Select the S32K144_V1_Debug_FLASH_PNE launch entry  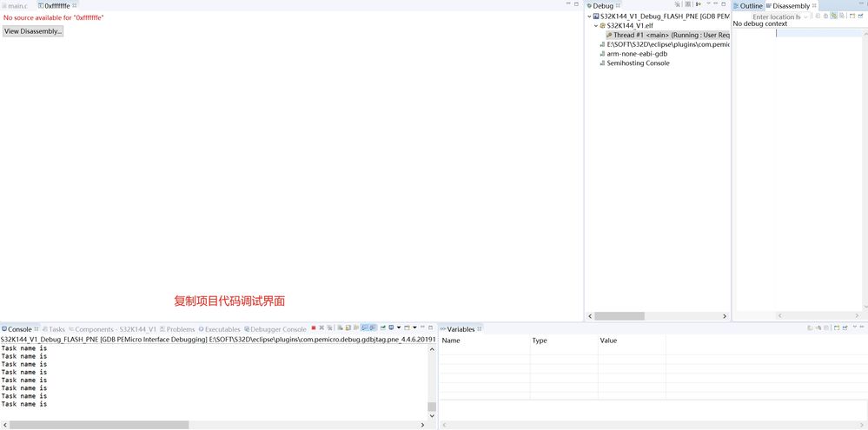tap(661, 17)
